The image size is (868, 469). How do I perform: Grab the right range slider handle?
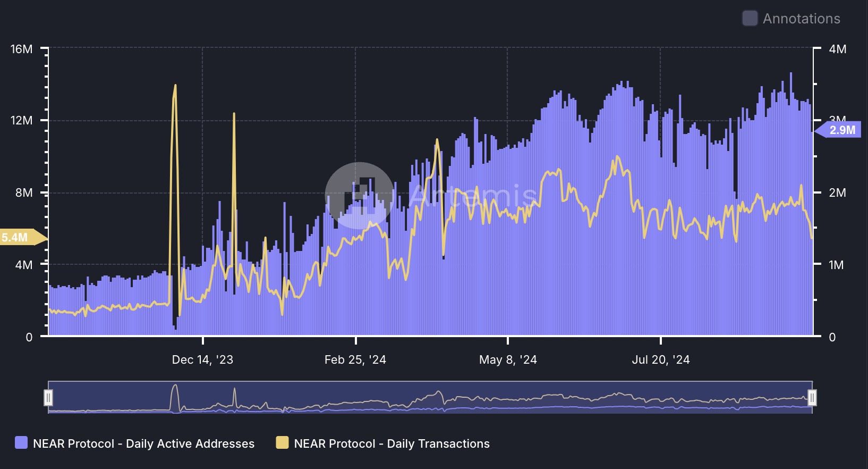pyautogui.click(x=812, y=397)
